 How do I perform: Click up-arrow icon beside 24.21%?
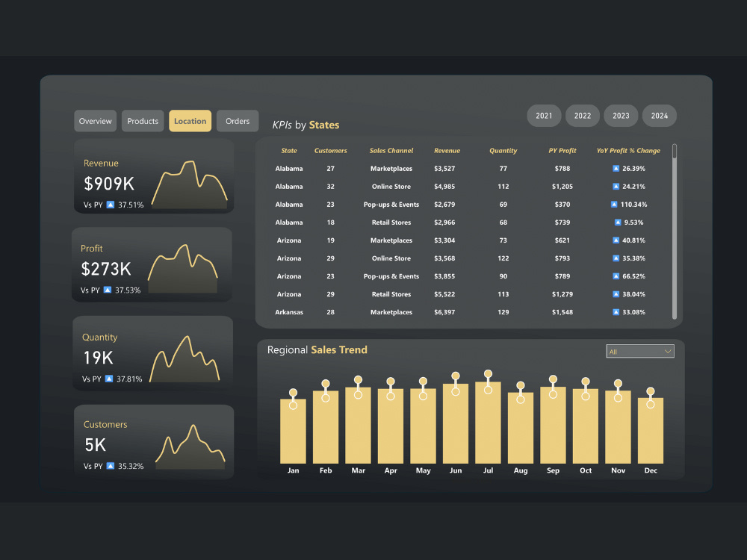616,187
